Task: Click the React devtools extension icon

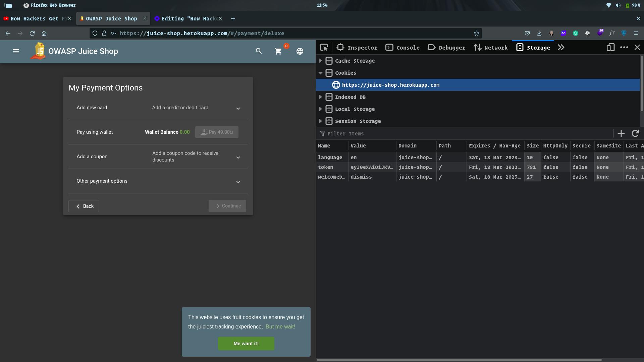Action: pyautogui.click(x=588, y=33)
